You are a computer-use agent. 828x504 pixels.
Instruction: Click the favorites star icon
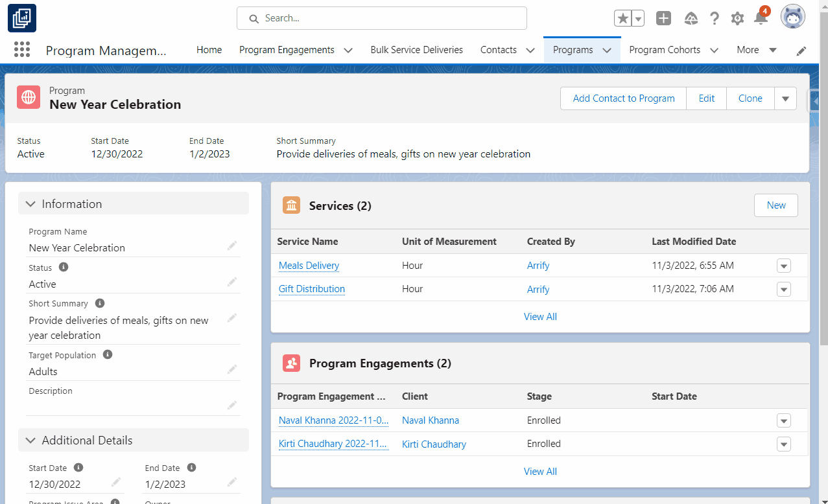(x=622, y=18)
